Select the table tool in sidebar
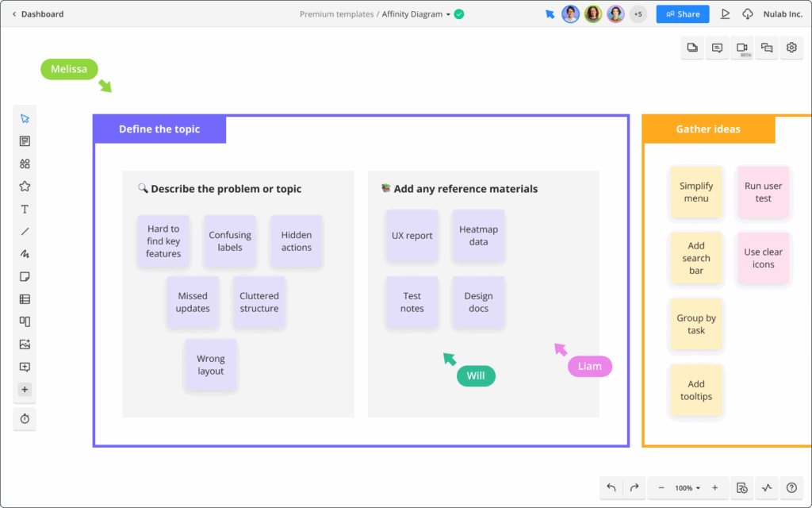 (25, 299)
